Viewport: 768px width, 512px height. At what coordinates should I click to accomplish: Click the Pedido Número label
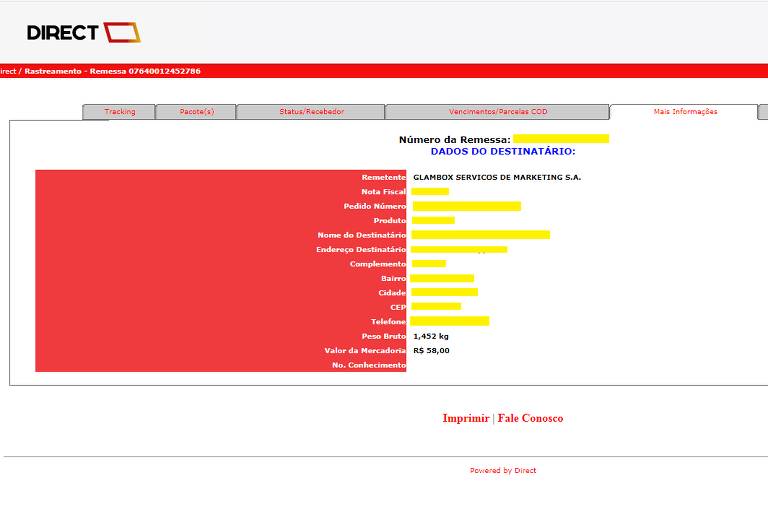pos(375,206)
